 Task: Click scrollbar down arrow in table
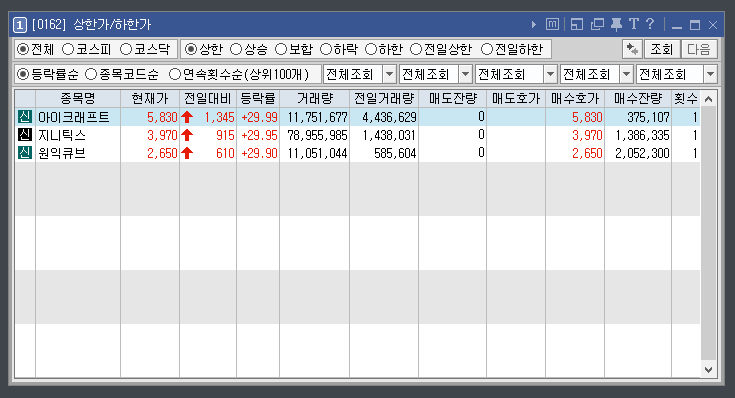(x=709, y=369)
